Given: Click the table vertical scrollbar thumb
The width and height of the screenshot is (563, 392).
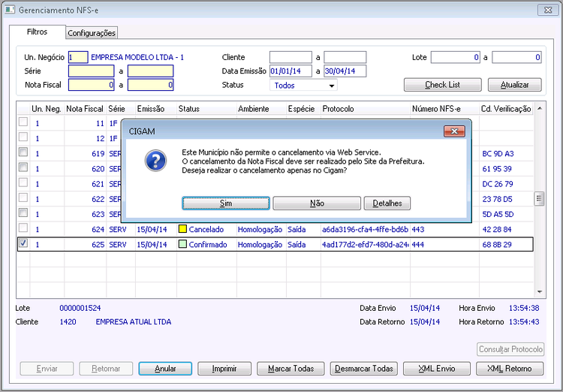Looking at the screenshot, I should click(539, 198).
